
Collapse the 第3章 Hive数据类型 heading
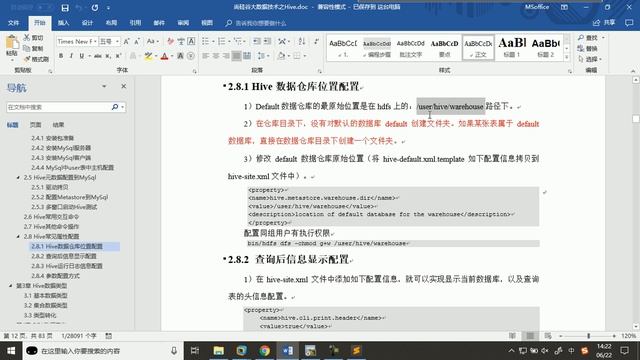(11, 286)
